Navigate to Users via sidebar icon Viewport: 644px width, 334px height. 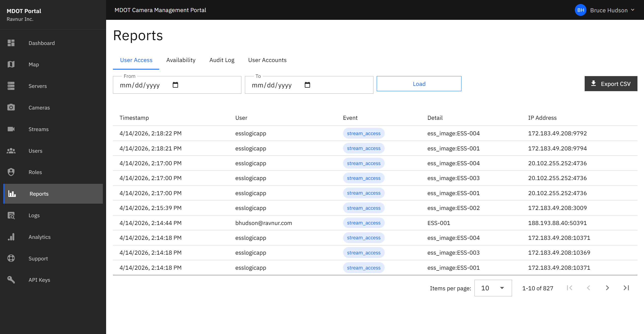tap(11, 151)
